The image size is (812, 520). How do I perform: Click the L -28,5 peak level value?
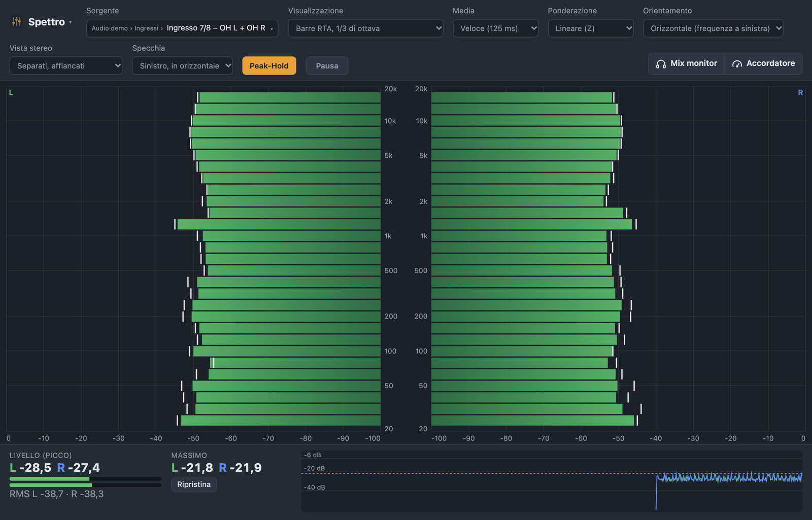click(x=30, y=468)
